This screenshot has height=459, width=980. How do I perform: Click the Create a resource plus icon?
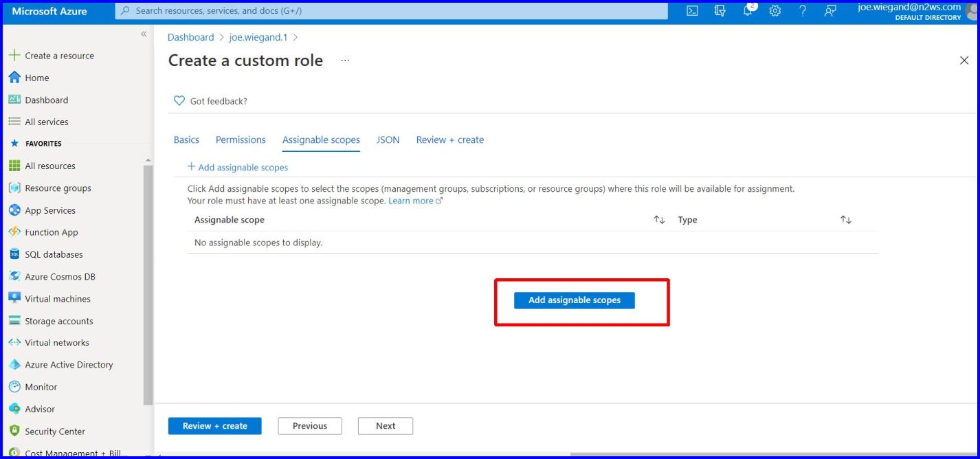pyautogui.click(x=14, y=56)
